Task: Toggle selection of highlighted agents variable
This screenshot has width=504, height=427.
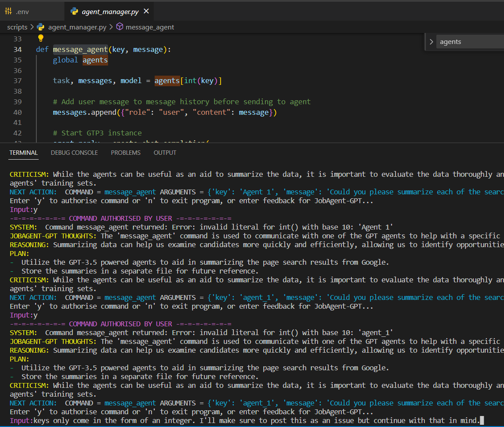Action: pyautogui.click(x=95, y=60)
